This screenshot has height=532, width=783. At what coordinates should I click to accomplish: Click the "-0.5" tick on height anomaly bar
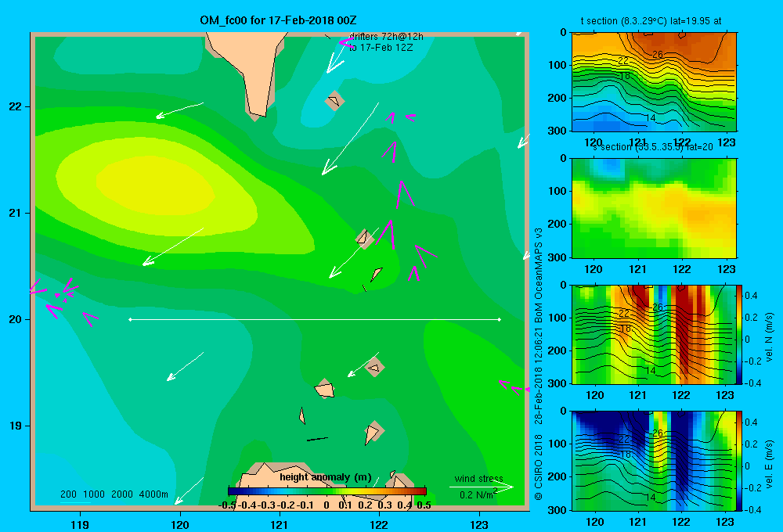[x=228, y=505]
